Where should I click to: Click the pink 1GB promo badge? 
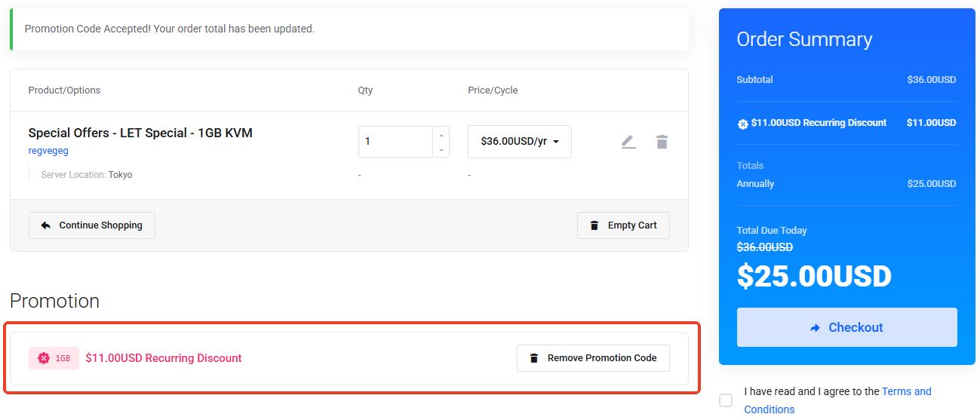[54, 358]
